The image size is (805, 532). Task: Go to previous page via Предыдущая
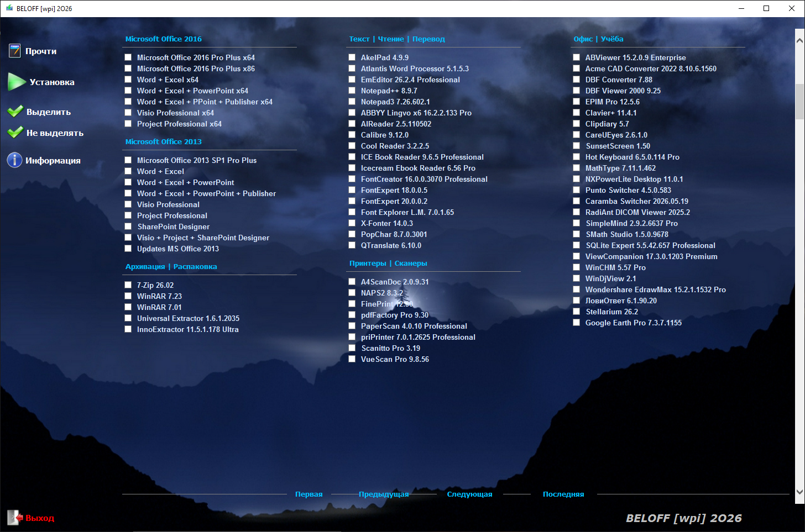[384, 494]
